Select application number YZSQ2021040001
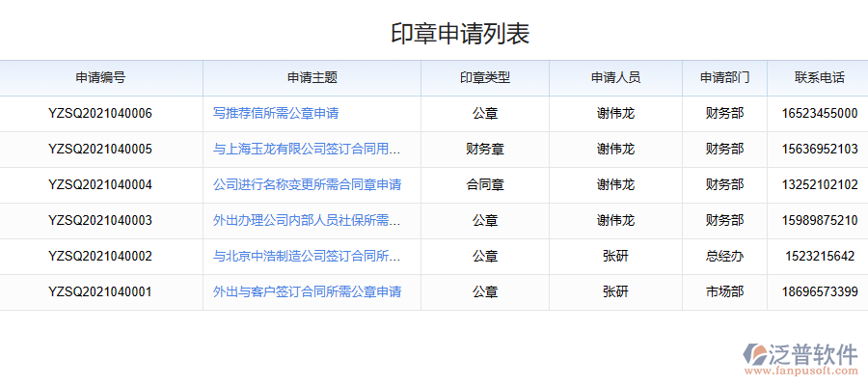The height and width of the screenshot is (386, 868). click(100, 291)
